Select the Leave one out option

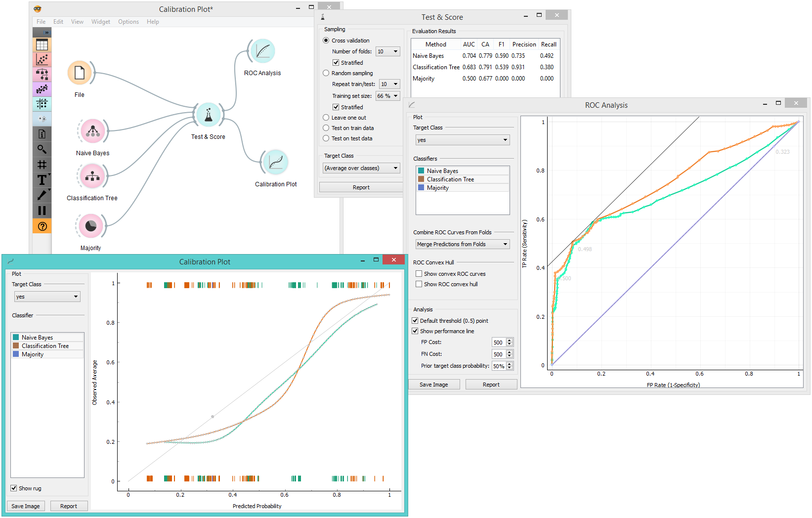click(x=326, y=118)
